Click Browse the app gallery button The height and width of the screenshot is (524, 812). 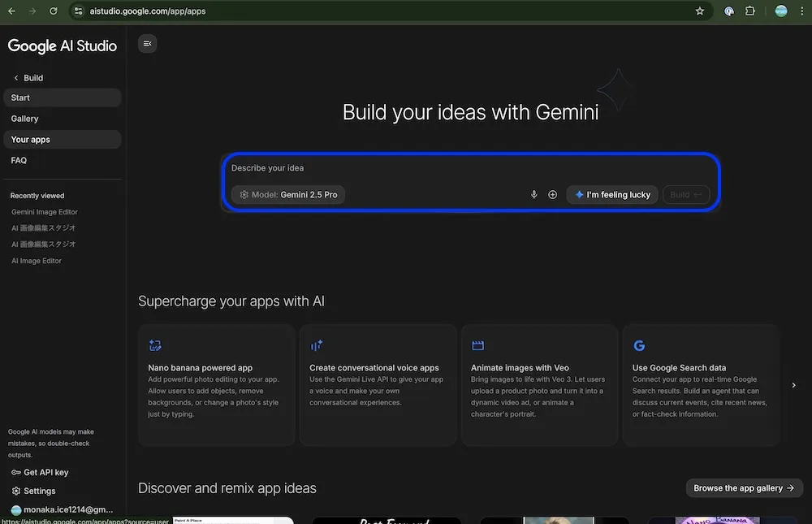(744, 488)
